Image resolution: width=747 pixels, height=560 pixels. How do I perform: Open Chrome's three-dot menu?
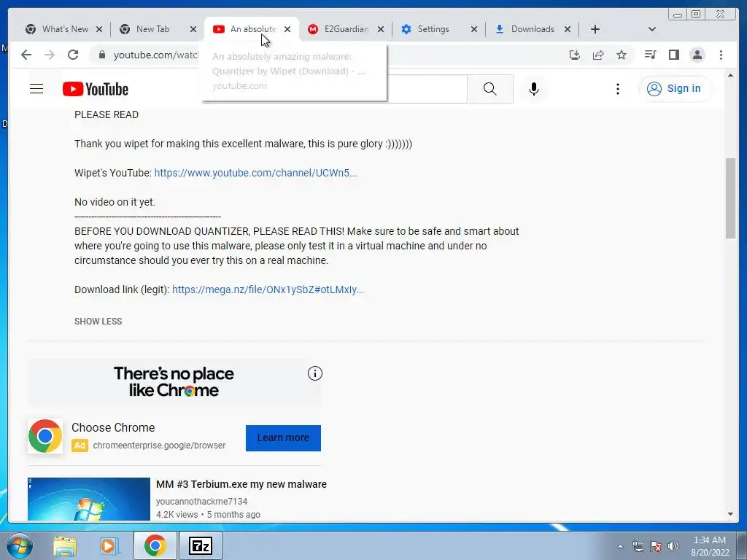tap(721, 55)
